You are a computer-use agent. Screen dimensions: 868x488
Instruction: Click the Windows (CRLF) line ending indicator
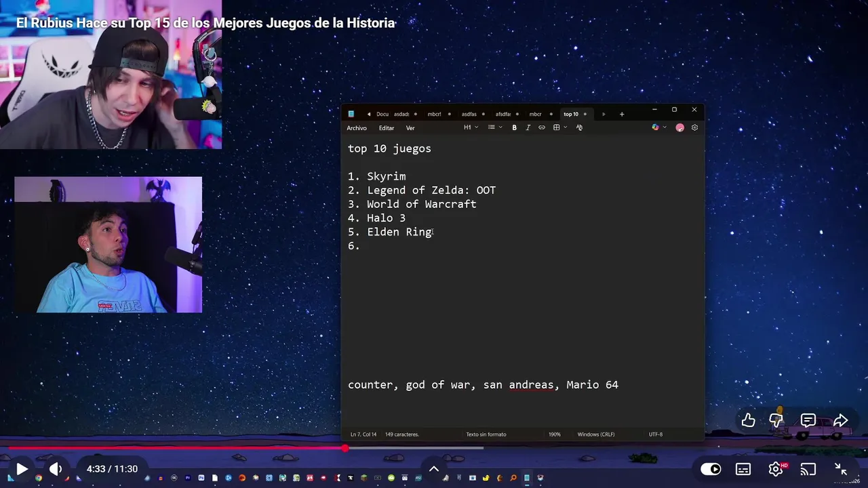point(596,434)
